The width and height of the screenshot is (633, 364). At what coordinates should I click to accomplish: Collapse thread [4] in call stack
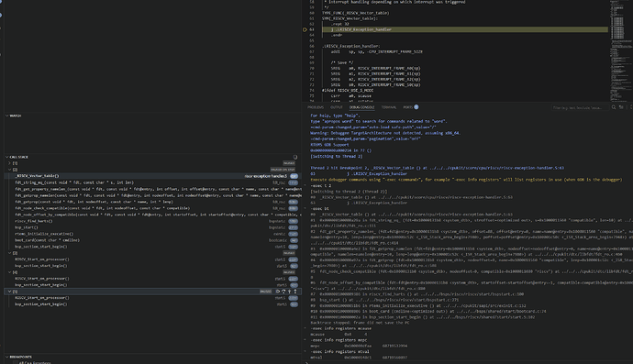point(10,272)
